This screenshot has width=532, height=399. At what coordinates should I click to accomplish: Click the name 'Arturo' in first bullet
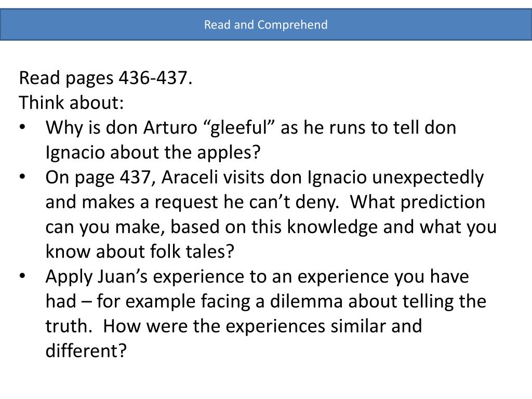[170, 128]
